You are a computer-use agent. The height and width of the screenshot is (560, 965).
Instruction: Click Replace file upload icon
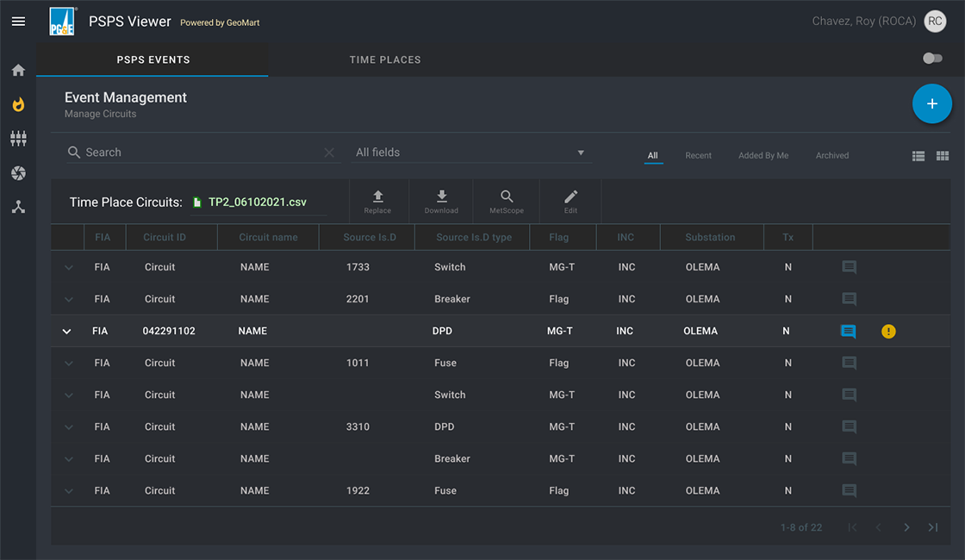coord(377,202)
